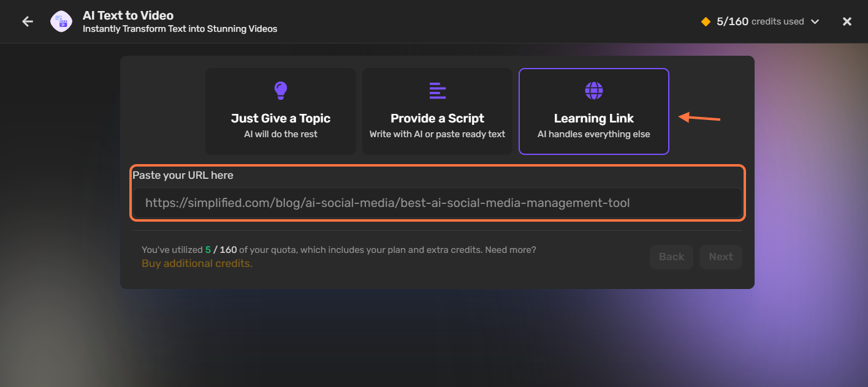Click the Next button
Image resolution: width=868 pixels, height=387 pixels.
[721, 257]
